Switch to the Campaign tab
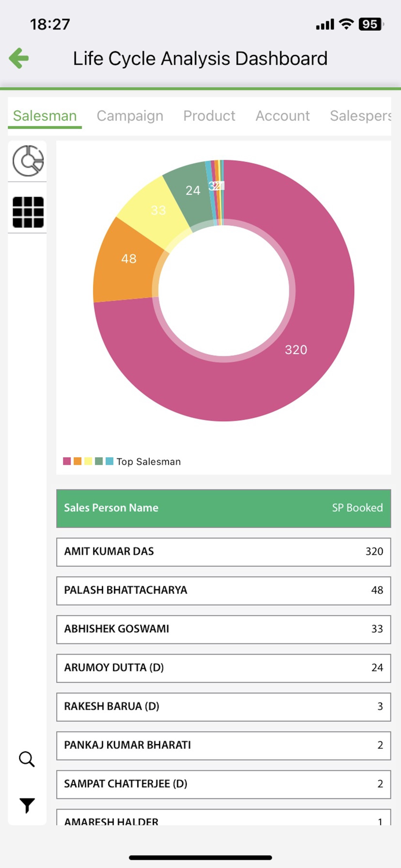This screenshot has width=401, height=868. point(130,116)
